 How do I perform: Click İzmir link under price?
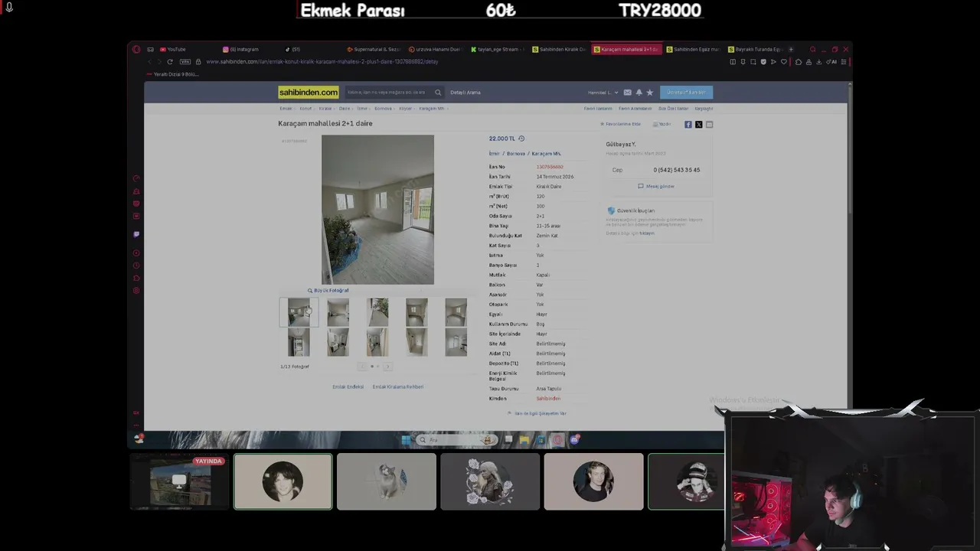(494, 154)
